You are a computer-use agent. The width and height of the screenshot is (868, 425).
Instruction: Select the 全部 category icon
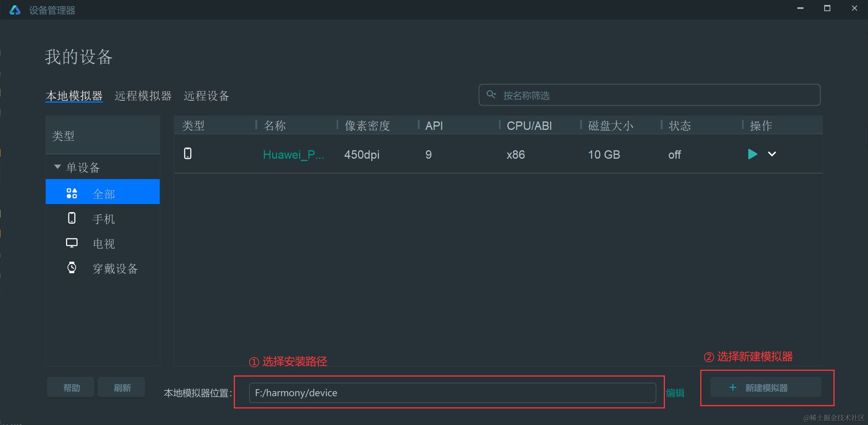tap(71, 193)
